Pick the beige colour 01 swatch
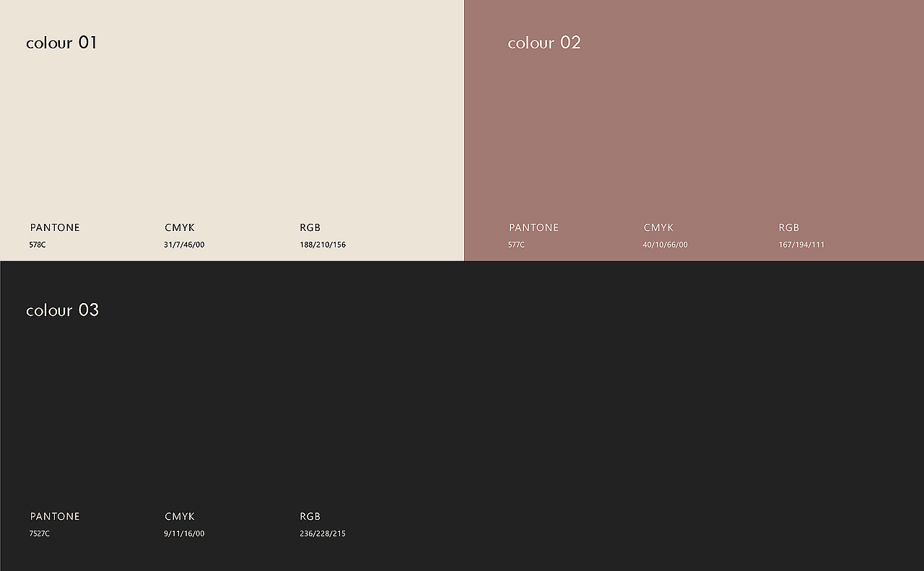The height and width of the screenshot is (571, 924). 232,130
